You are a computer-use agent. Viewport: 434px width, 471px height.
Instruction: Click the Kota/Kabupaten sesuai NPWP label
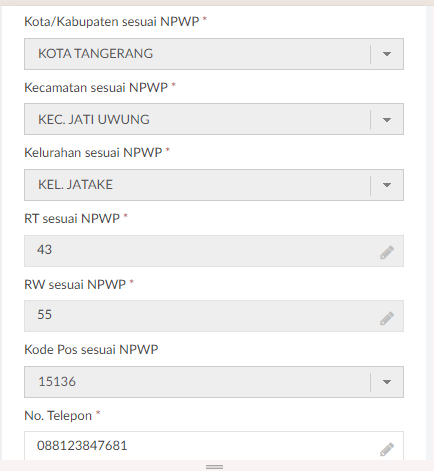(x=112, y=22)
